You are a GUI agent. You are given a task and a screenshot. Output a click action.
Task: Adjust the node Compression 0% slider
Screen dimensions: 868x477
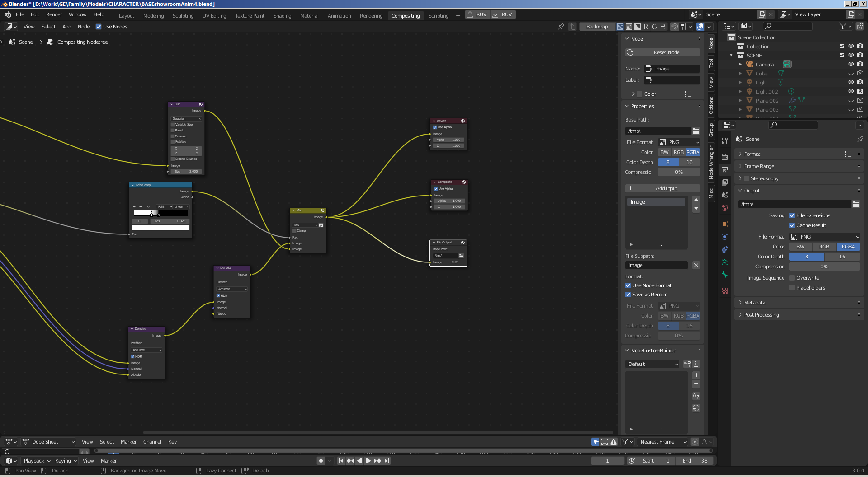point(679,172)
